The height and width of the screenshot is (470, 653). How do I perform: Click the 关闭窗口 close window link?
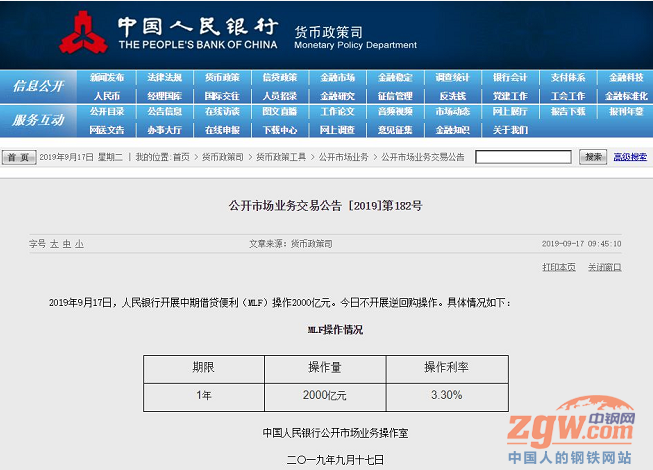(604, 267)
